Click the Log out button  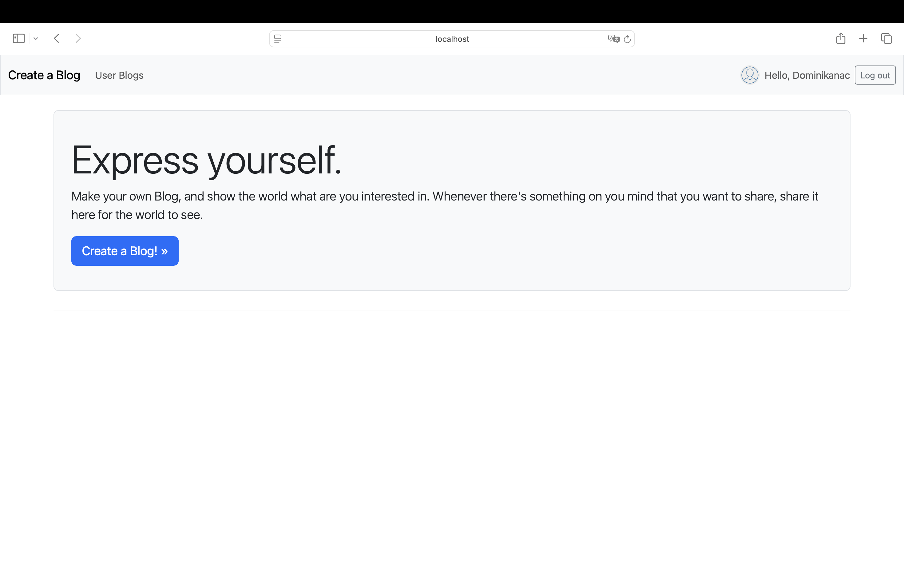click(875, 75)
